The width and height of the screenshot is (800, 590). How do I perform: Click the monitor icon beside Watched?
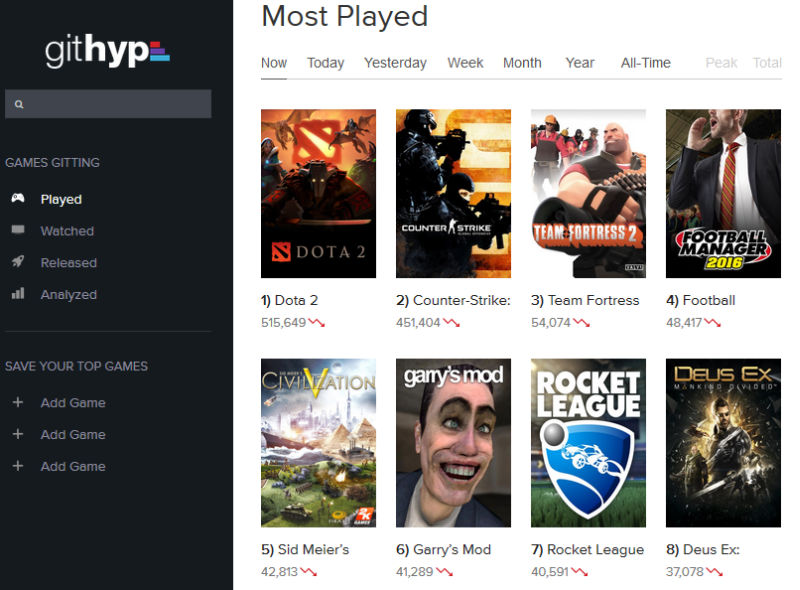[18, 230]
